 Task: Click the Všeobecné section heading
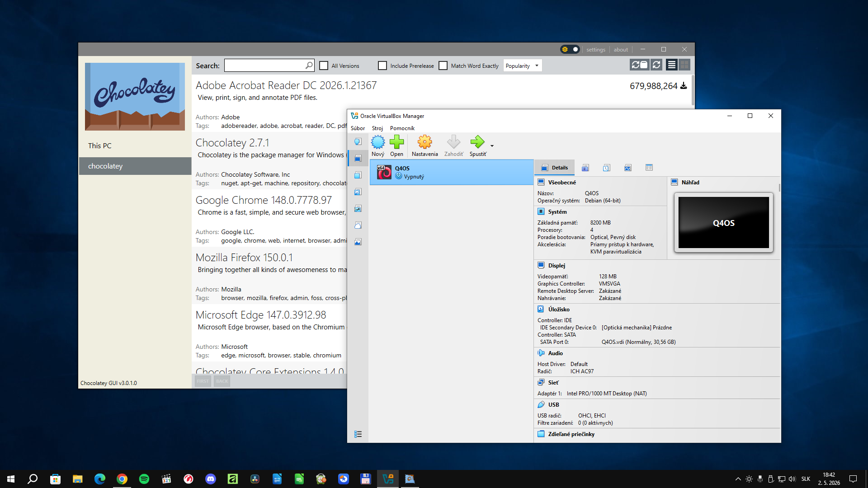coord(562,183)
